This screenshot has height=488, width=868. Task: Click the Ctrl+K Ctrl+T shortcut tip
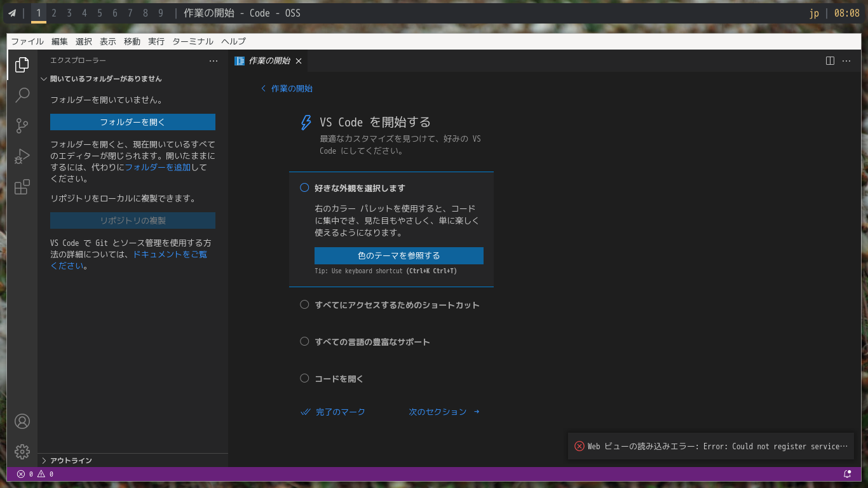pos(431,271)
